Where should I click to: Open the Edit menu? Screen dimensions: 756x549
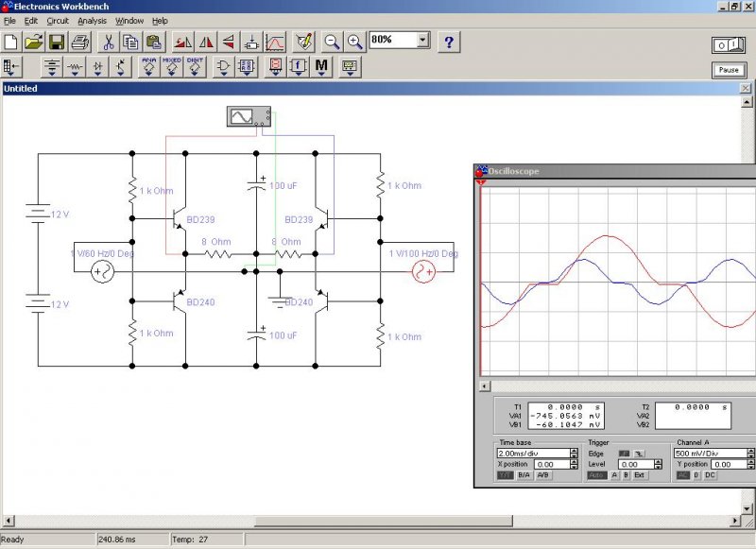31,21
